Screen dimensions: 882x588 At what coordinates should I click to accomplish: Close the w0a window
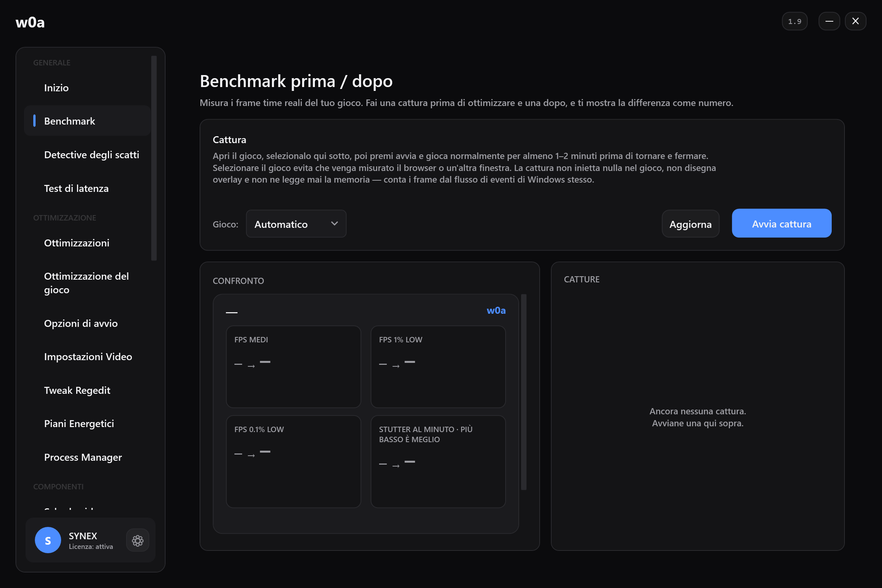[855, 21]
